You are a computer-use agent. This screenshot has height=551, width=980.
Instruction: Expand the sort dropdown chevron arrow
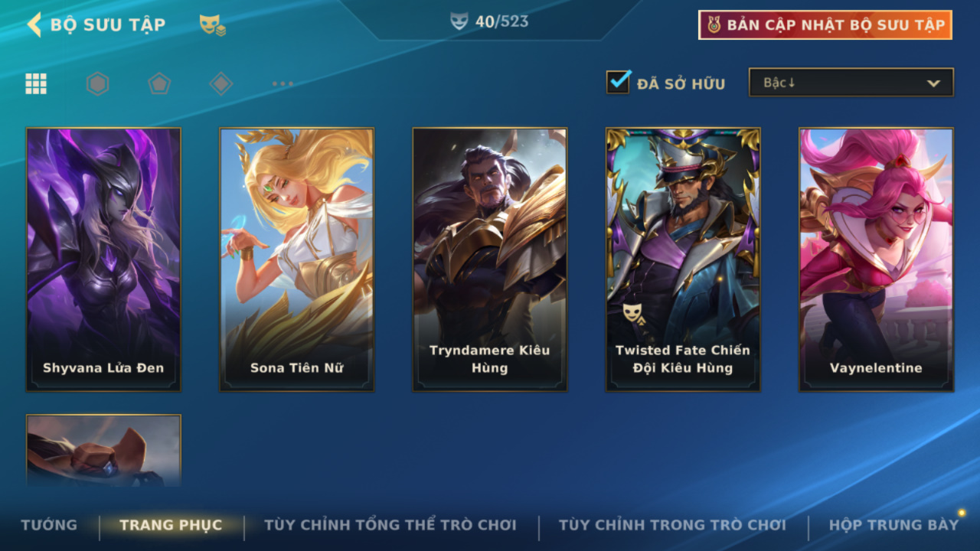tap(933, 83)
